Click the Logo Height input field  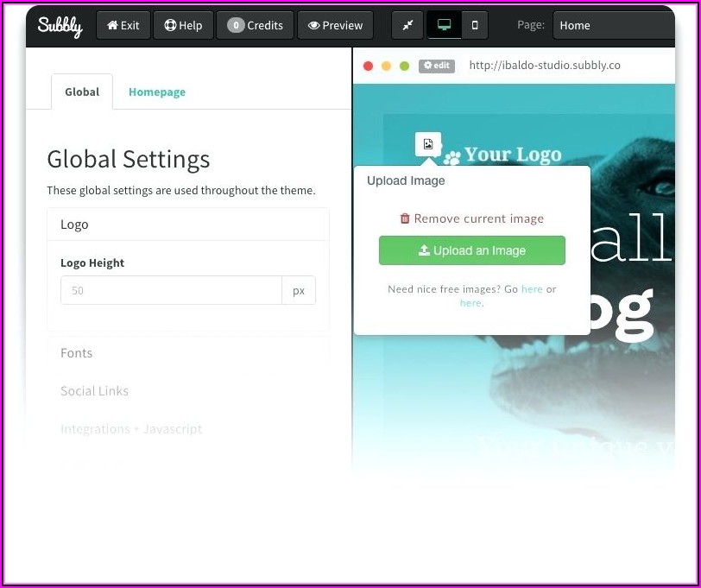pos(171,291)
